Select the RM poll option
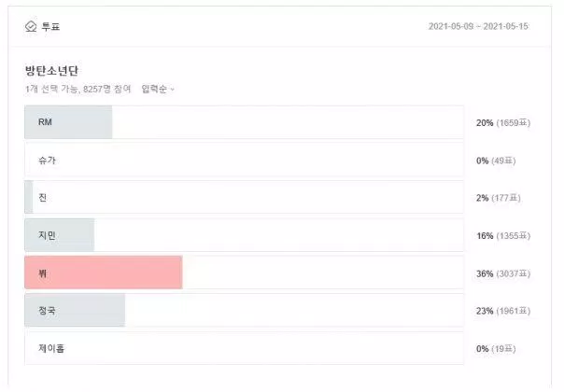The width and height of the screenshot is (564, 392). point(244,122)
